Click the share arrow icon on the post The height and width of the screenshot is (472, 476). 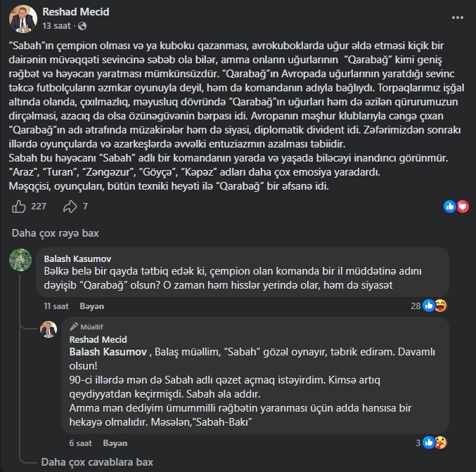tap(70, 206)
